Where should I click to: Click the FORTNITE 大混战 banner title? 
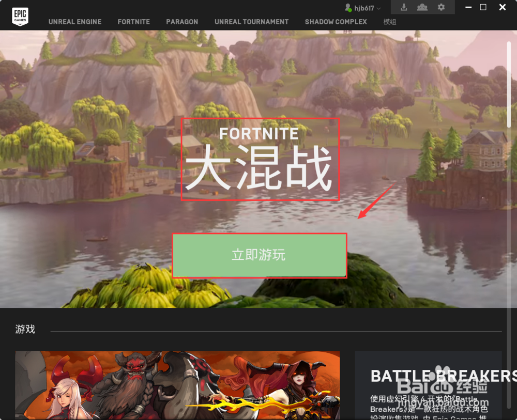pos(260,159)
